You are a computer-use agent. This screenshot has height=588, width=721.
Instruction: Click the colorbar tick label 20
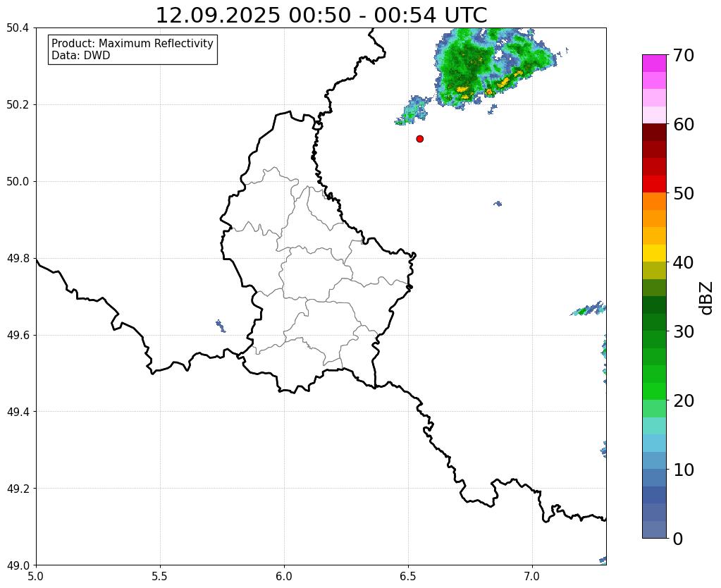point(684,400)
